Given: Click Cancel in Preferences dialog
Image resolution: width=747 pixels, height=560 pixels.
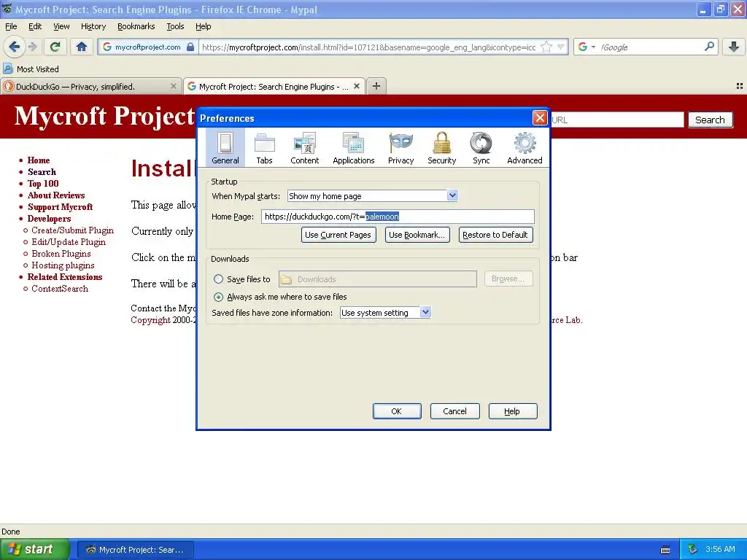Looking at the screenshot, I should [x=454, y=411].
